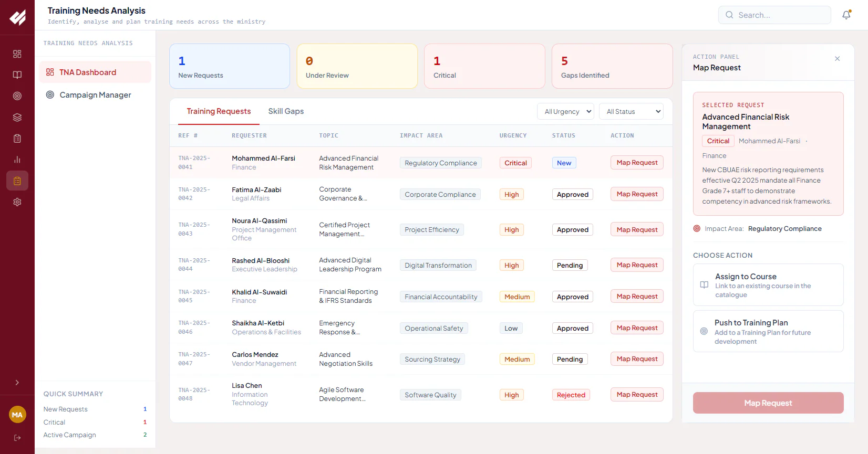
Task: Click the app logo in the top-left corner
Action: tap(17, 17)
